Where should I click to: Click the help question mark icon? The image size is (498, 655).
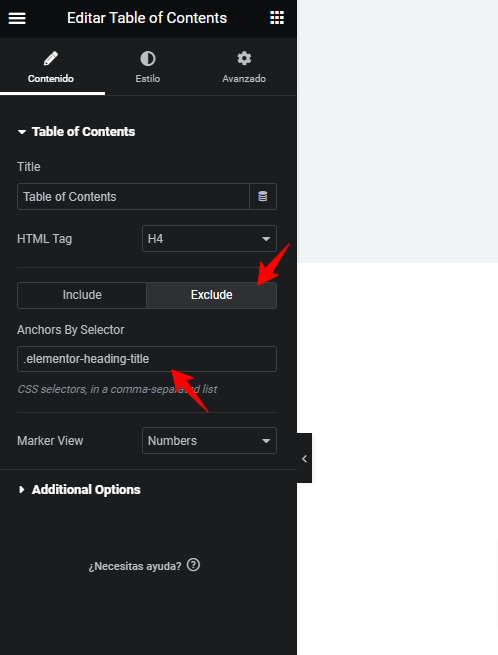click(x=193, y=565)
